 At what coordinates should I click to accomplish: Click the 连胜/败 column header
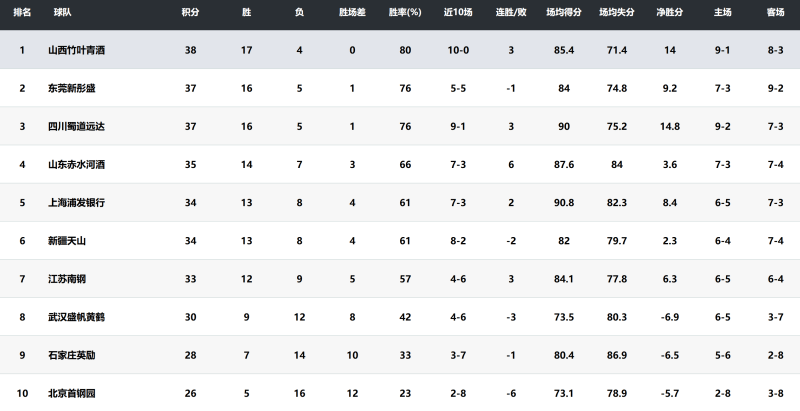pyautogui.click(x=510, y=13)
